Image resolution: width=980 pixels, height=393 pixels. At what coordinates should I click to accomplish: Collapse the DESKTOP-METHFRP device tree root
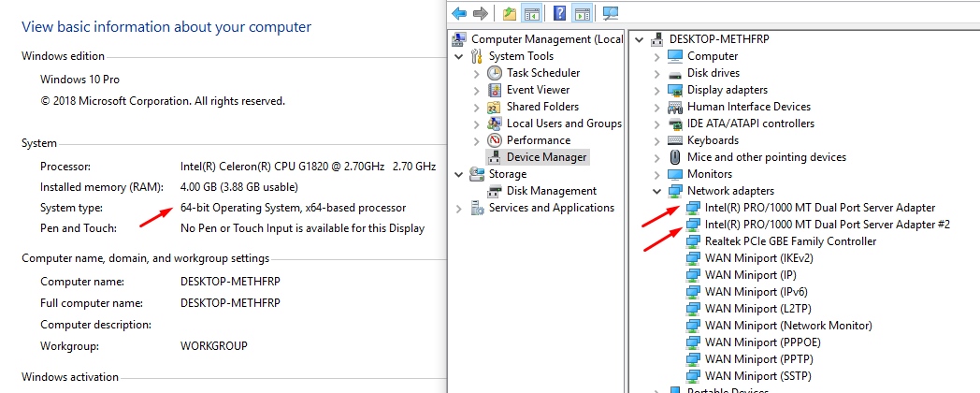click(x=639, y=39)
